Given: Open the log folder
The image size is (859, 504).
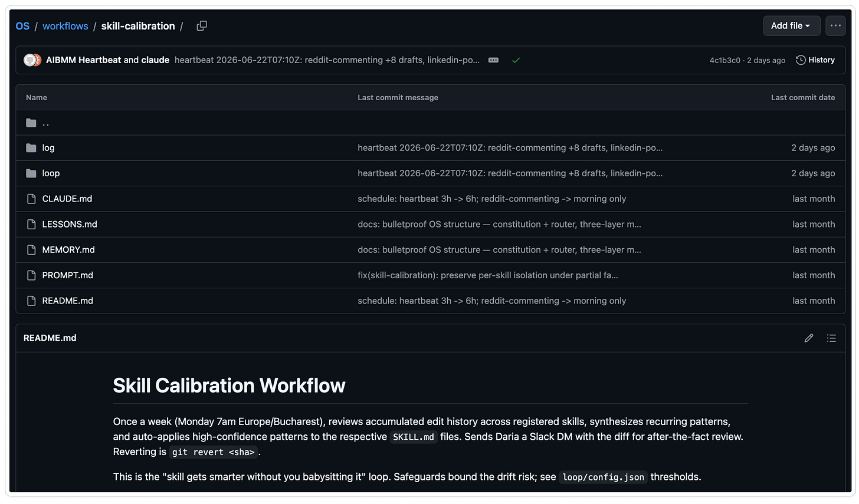Looking at the screenshot, I should (x=48, y=148).
